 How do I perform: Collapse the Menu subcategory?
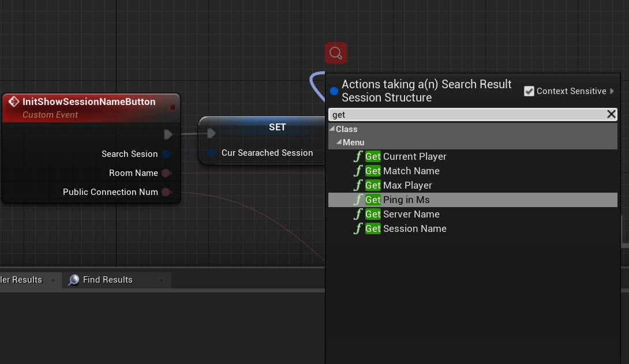(x=339, y=142)
